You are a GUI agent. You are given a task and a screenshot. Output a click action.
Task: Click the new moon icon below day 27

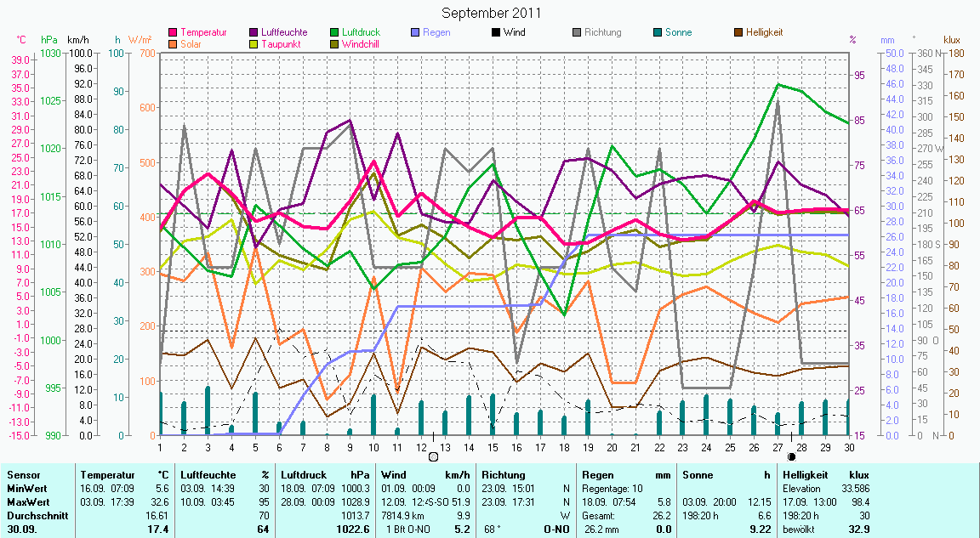click(x=792, y=456)
